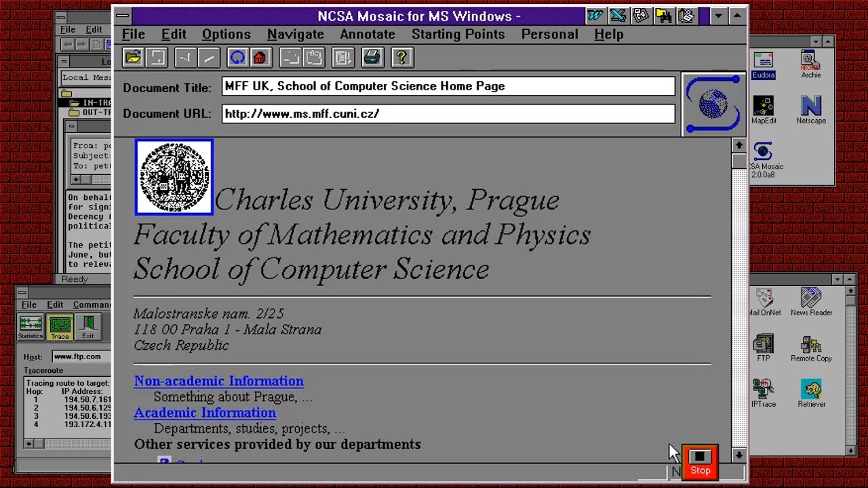Click the Print icon in Mosaic toolbar

tap(372, 58)
